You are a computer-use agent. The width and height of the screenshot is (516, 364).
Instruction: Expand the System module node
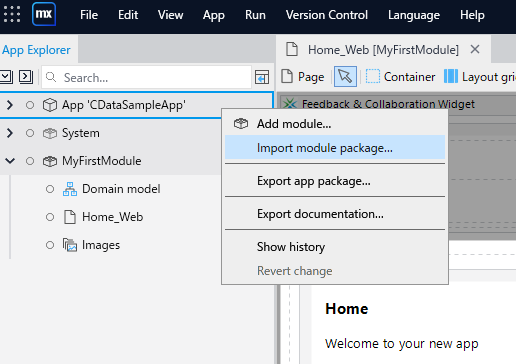pyautogui.click(x=10, y=133)
